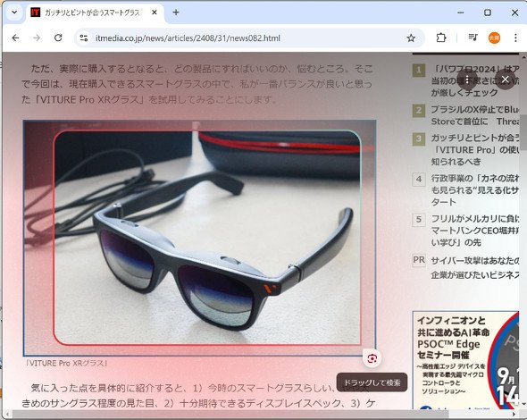Click the scroll-left arrow on the horizontal scrollbar
The image size is (527, 420).
tap(7, 414)
